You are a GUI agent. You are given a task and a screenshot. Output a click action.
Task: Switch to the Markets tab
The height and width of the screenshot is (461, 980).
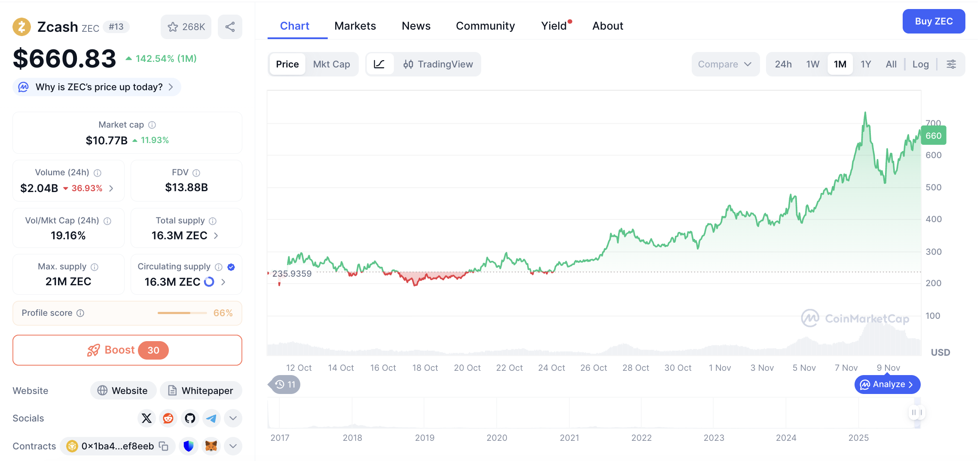(355, 26)
